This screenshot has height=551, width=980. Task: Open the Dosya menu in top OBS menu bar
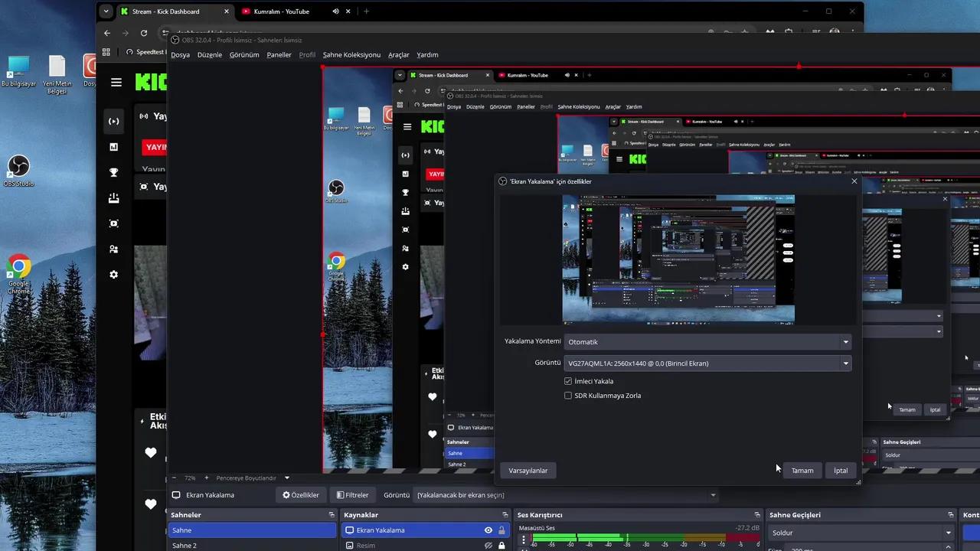pos(180,55)
